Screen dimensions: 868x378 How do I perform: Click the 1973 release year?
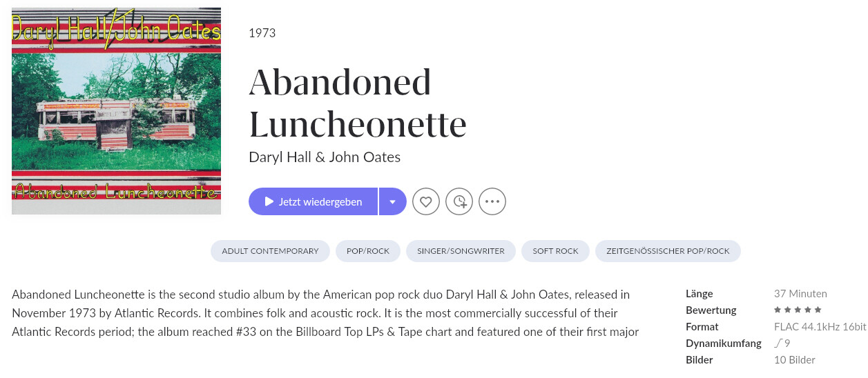click(262, 32)
